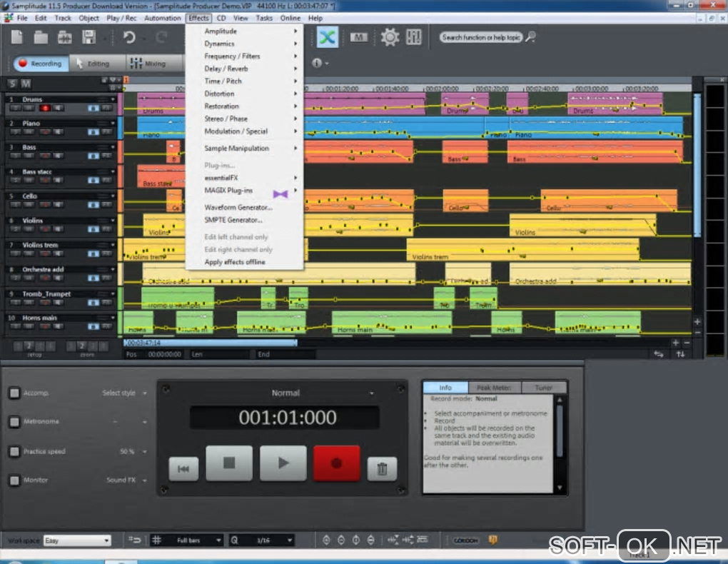Click the greyed-out redo arrow icon
This screenshot has height=564, width=728.
[x=161, y=36]
